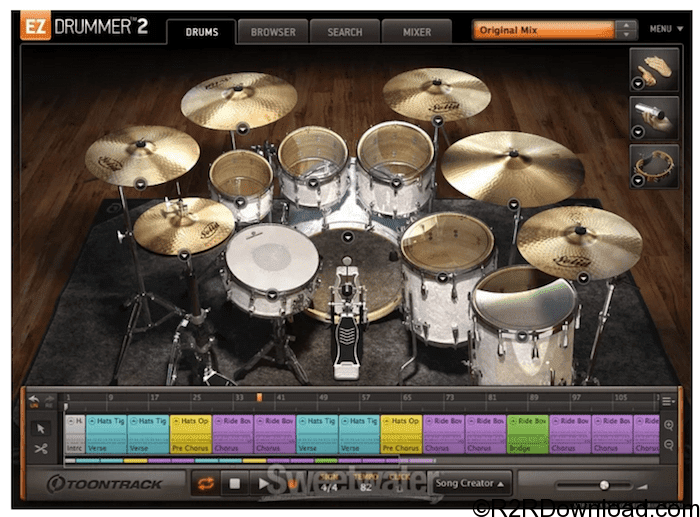Open the snare drum options arrow
Viewport: 700px width, 517px height.
tap(272, 295)
